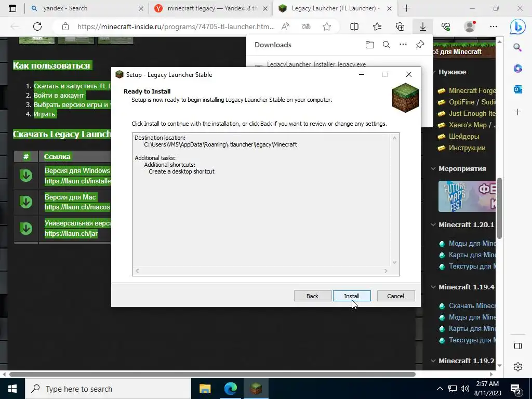Open downloads folder icon in Downloads panel

[370, 45]
